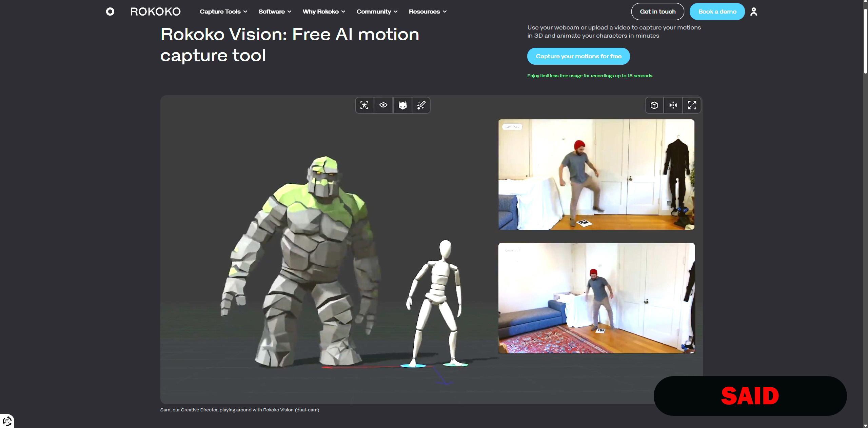Click the Rokoko circle logo icon
This screenshot has height=428, width=868.
(x=110, y=12)
